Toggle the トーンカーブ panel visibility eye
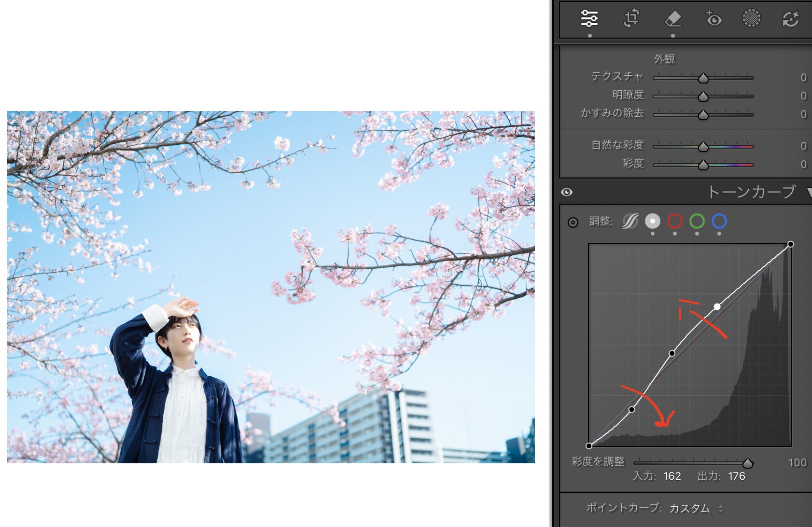812x527 pixels. click(x=567, y=193)
